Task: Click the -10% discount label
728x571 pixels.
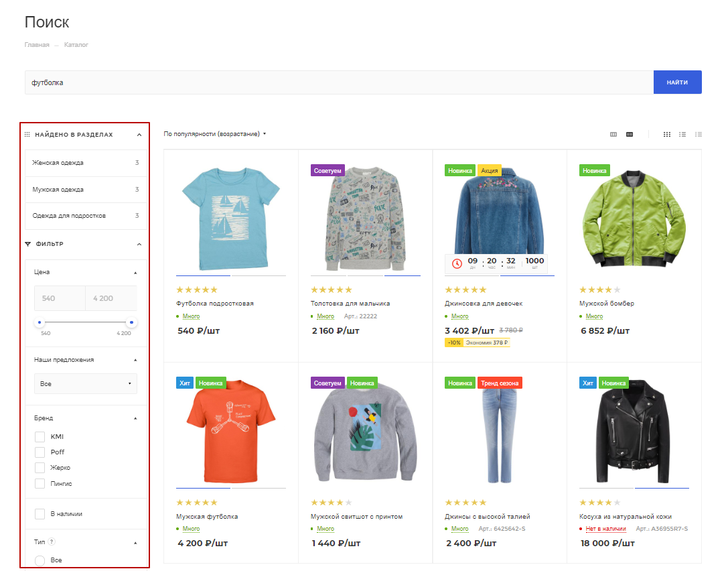Action: click(454, 342)
